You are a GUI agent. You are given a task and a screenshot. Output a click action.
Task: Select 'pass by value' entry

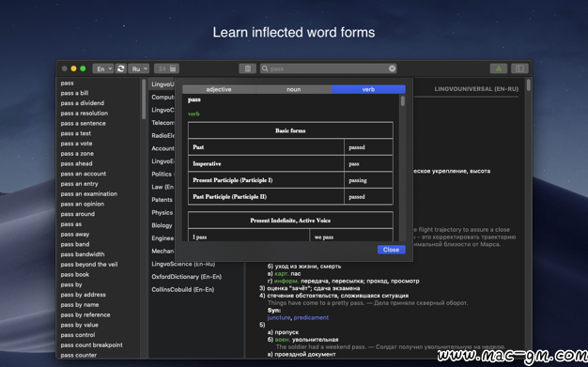click(80, 325)
